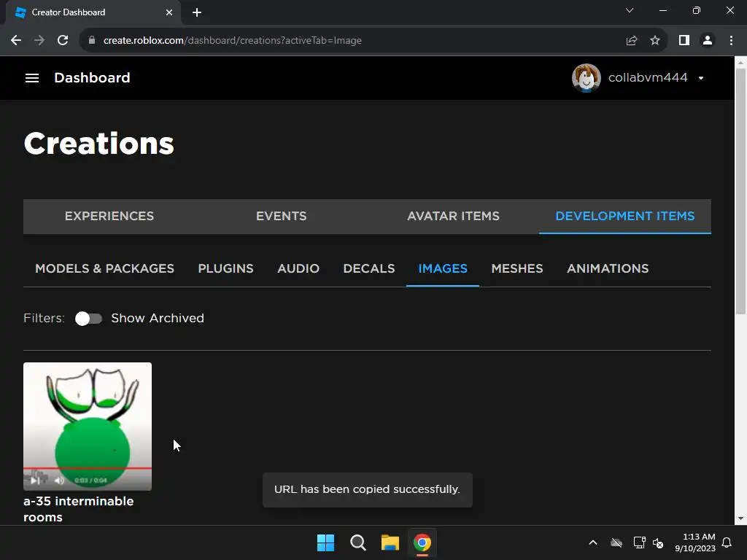This screenshot has height=560, width=747.
Task: Open the Chrome profile menu
Action: (708, 41)
